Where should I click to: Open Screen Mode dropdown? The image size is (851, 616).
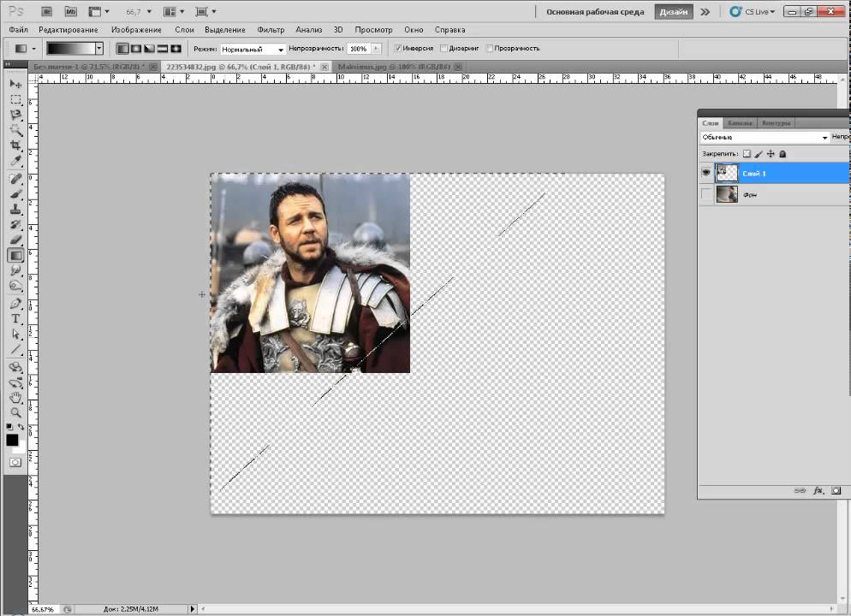pyautogui.click(x=205, y=11)
